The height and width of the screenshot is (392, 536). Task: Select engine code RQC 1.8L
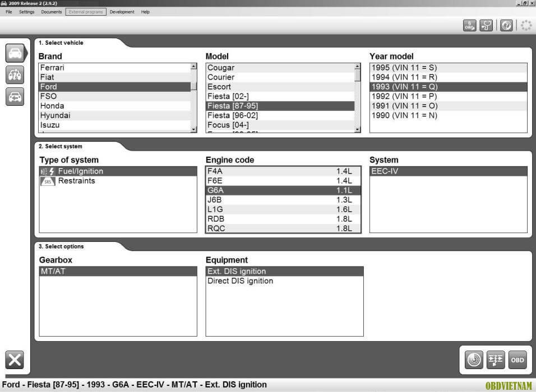pyautogui.click(x=283, y=228)
